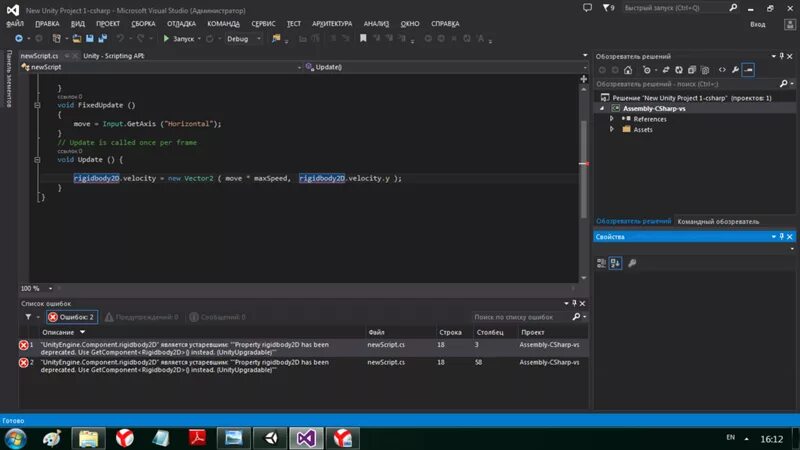
Task: Click the Alphabetical sort icon in Properties
Action: pos(615,263)
